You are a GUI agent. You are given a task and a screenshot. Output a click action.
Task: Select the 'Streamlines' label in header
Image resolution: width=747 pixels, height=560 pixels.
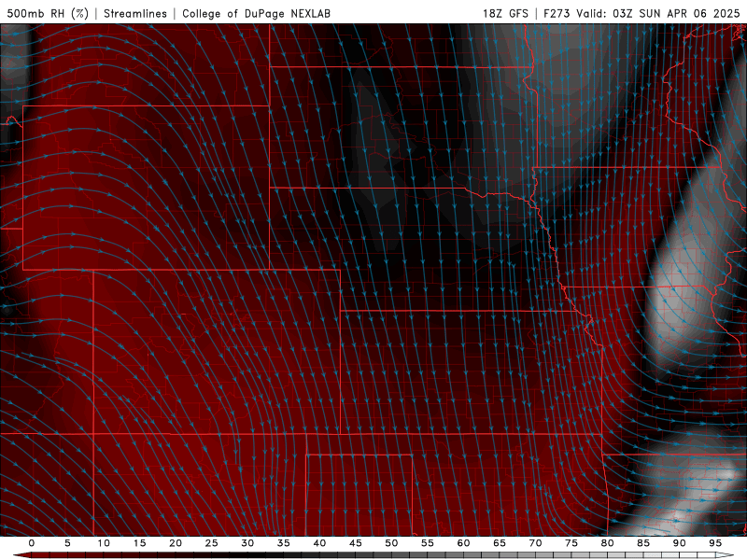(135, 13)
